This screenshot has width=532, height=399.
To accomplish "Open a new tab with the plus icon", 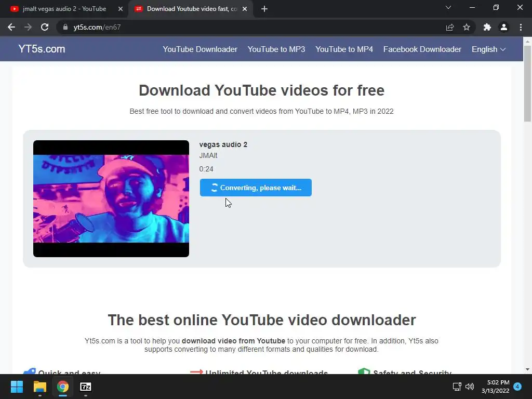I will coord(264,9).
